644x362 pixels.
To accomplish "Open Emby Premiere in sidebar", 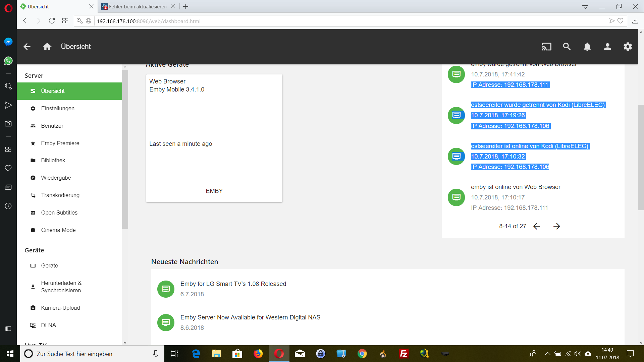I will pos(69,143).
